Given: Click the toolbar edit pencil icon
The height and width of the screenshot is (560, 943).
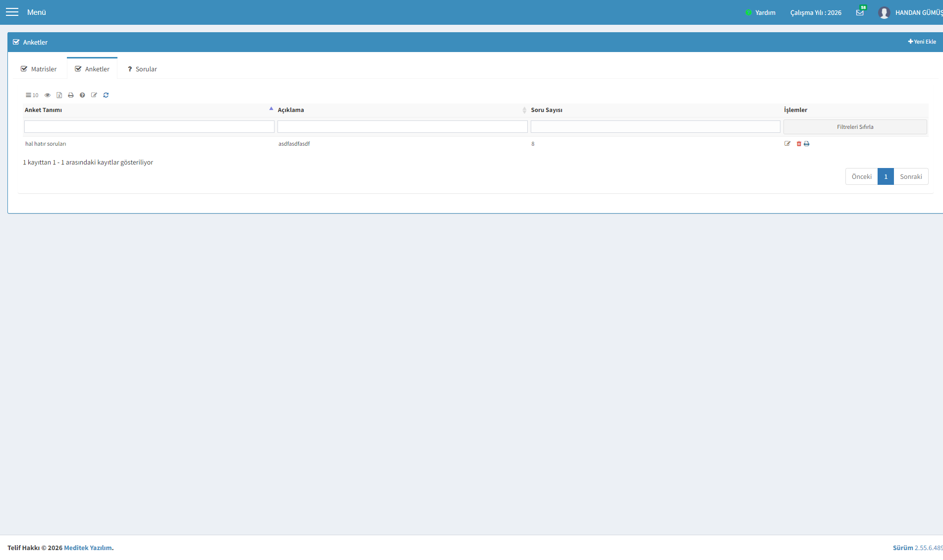Looking at the screenshot, I should (x=94, y=95).
